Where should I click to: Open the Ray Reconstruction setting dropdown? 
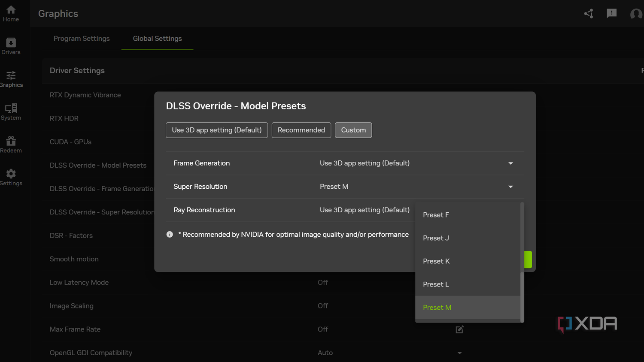[365, 210]
